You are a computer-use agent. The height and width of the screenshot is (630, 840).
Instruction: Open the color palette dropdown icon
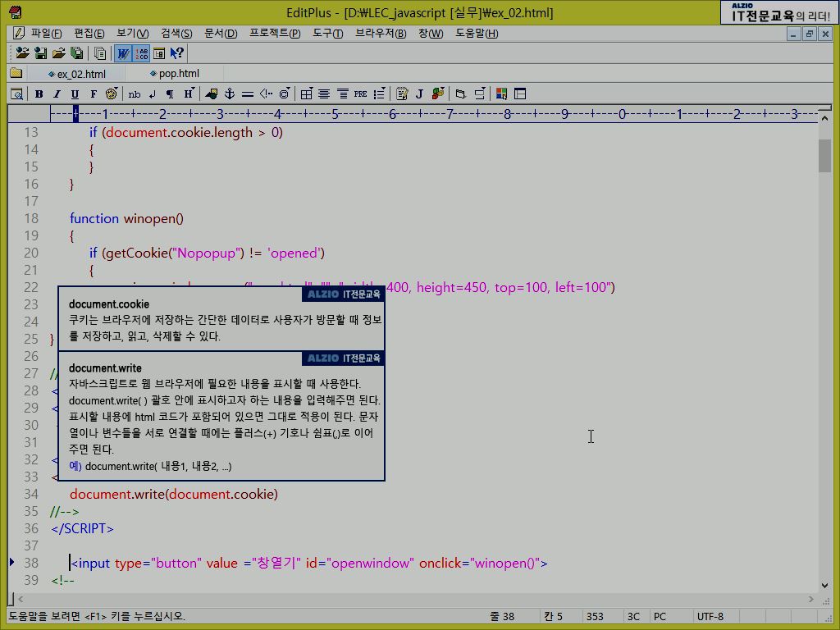click(x=112, y=94)
